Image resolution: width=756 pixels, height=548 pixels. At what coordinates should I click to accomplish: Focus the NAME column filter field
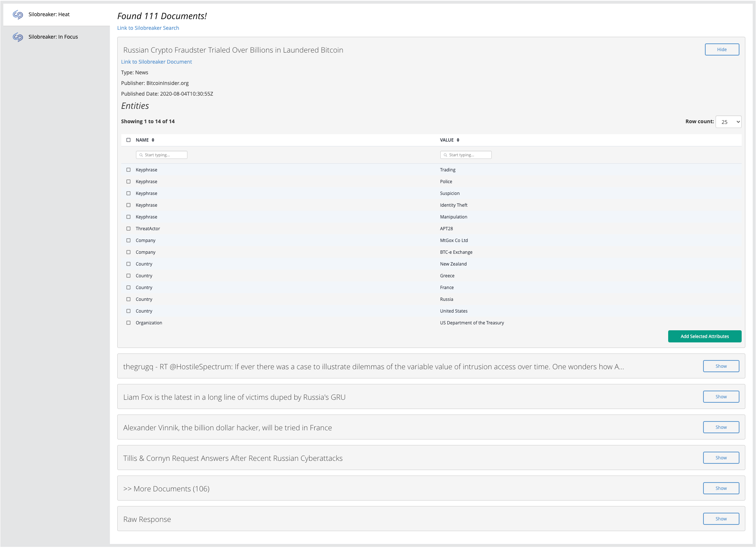[x=162, y=155]
